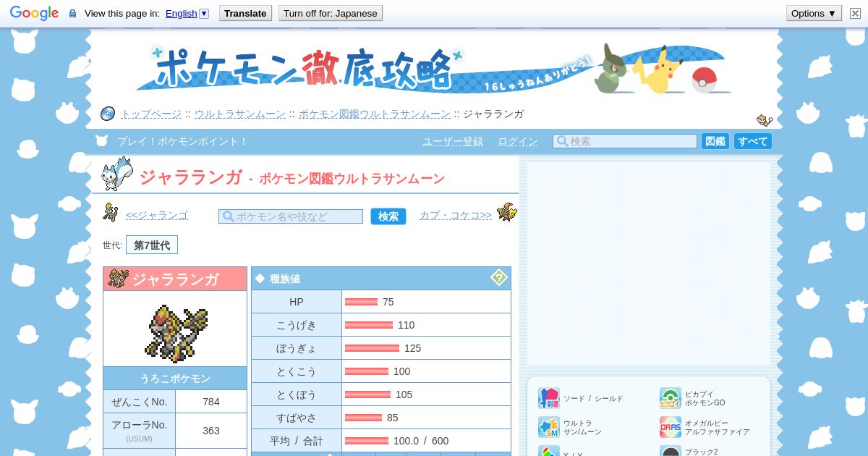Open the ピカブイ ポケモンGO text link
The height and width of the screenshot is (456, 868).
pos(705,398)
